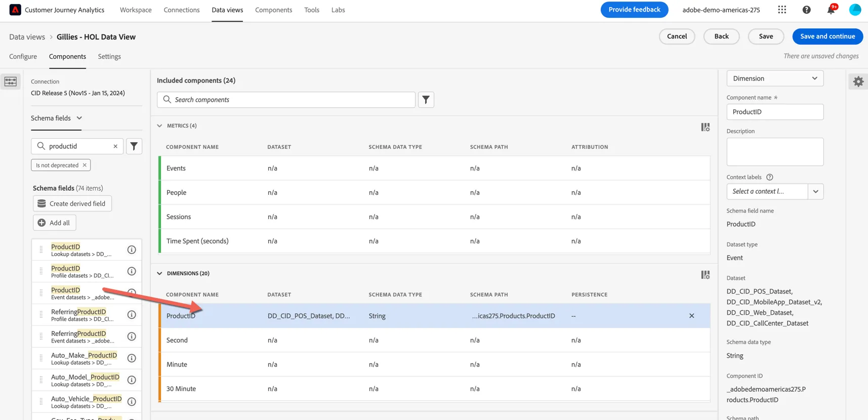Click the schema fields filter funnel icon
This screenshot has width=868, height=420.
coord(134,146)
